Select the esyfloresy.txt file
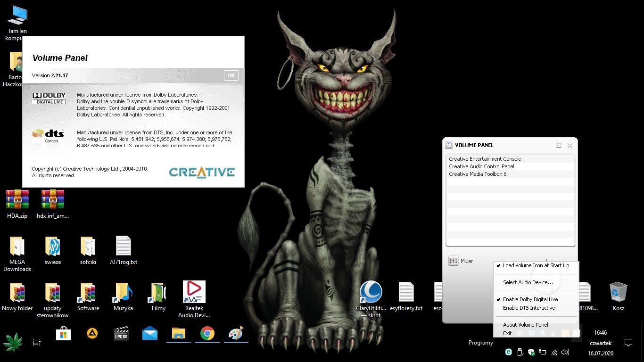This screenshot has height=362, width=644. tap(406, 296)
